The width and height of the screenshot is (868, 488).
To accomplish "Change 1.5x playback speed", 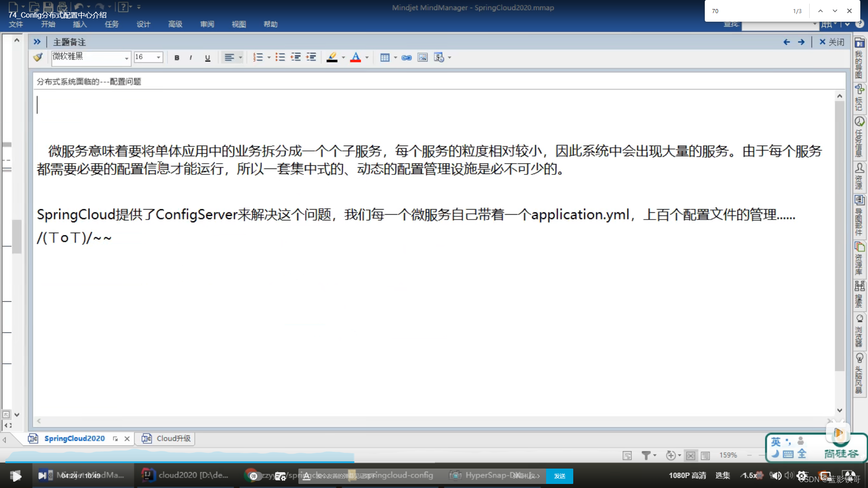I will [x=750, y=475].
